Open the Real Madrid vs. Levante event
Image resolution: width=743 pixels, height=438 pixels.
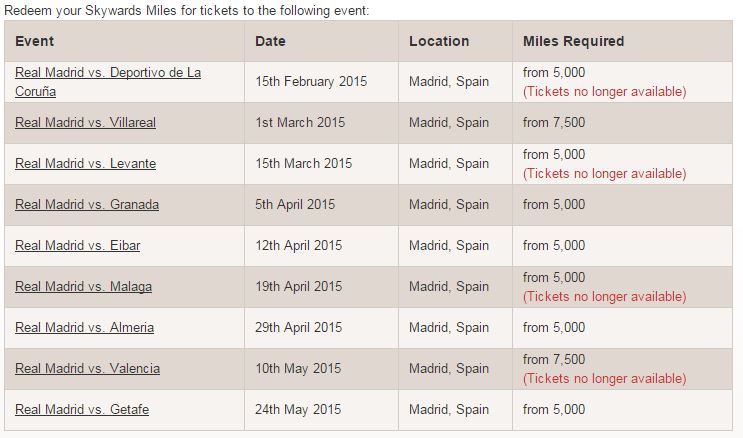(86, 164)
